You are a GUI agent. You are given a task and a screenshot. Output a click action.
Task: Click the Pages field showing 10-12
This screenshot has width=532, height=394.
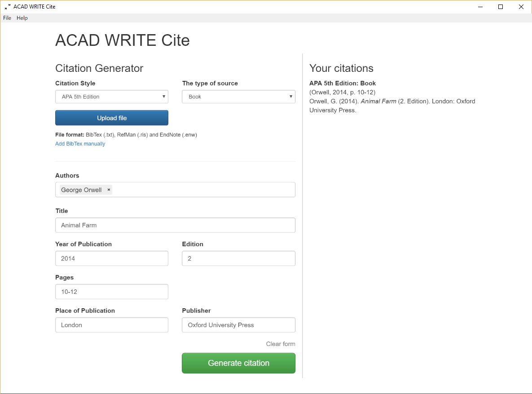pyautogui.click(x=112, y=292)
